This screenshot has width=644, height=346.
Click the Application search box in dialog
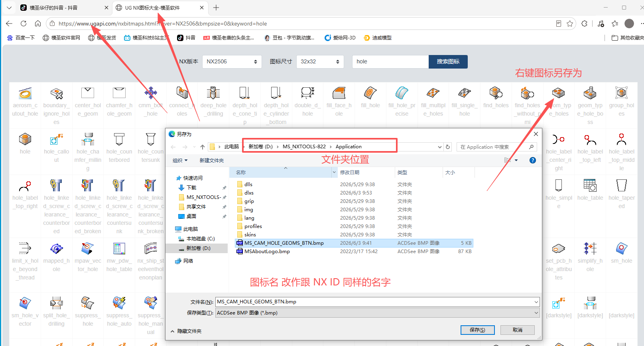496,147
